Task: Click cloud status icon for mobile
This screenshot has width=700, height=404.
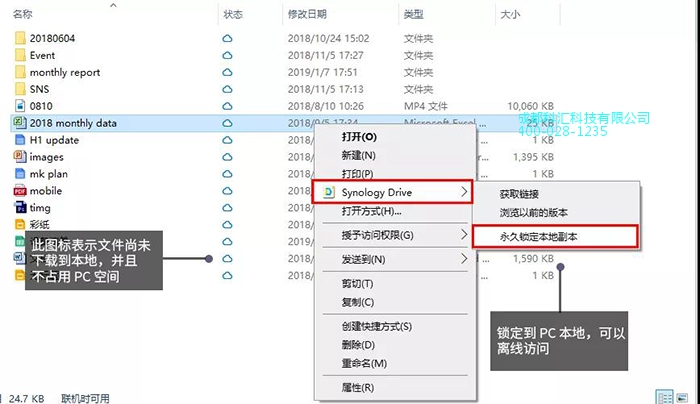Action: tap(227, 191)
